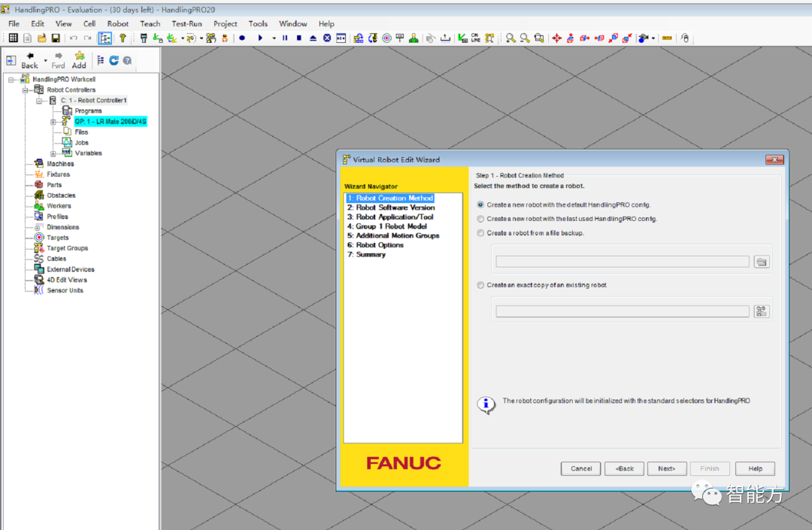812x530 pixels.
Task: Click the Add favorite star button
Action: (x=79, y=60)
